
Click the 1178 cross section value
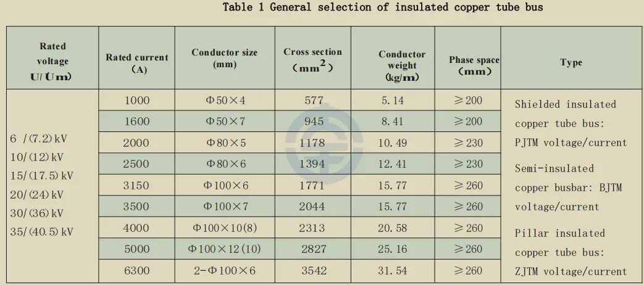pos(314,143)
